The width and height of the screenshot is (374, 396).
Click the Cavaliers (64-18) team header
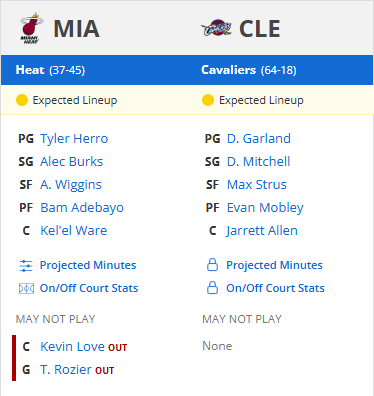[249, 70]
